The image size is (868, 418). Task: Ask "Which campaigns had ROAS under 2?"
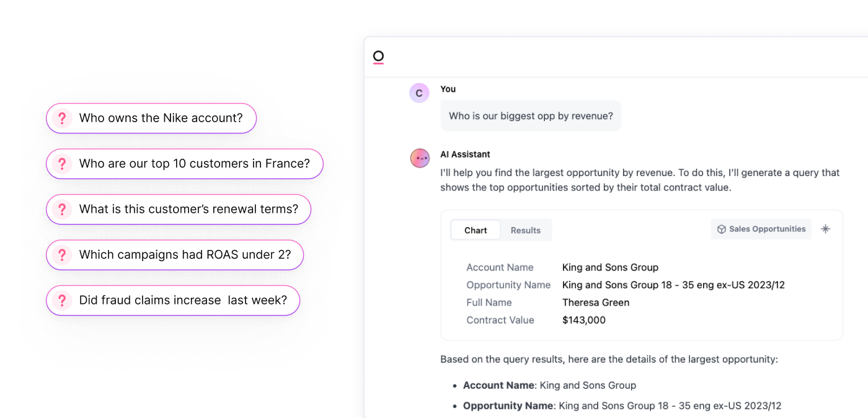(x=185, y=255)
